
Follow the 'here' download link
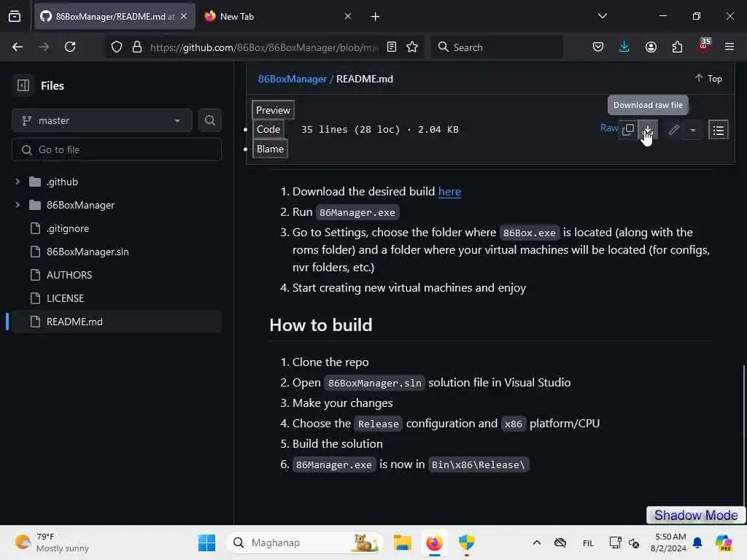pyautogui.click(x=449, y=192)
